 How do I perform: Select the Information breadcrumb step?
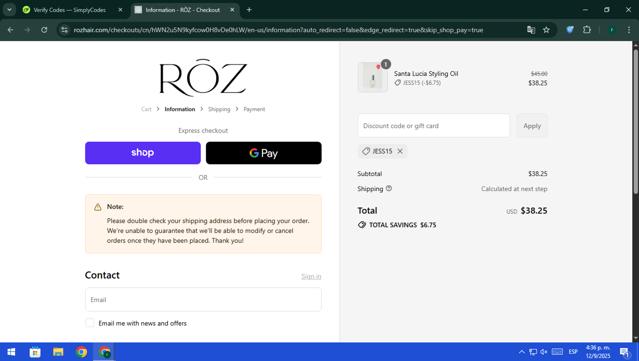(x=180, y=109)
